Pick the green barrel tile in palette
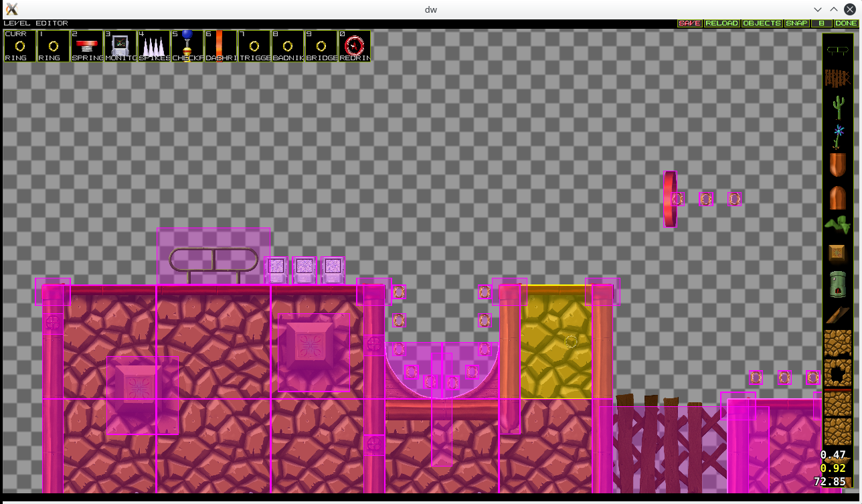The width and height of the screenshot is (862, 504). tap(837, 283)
